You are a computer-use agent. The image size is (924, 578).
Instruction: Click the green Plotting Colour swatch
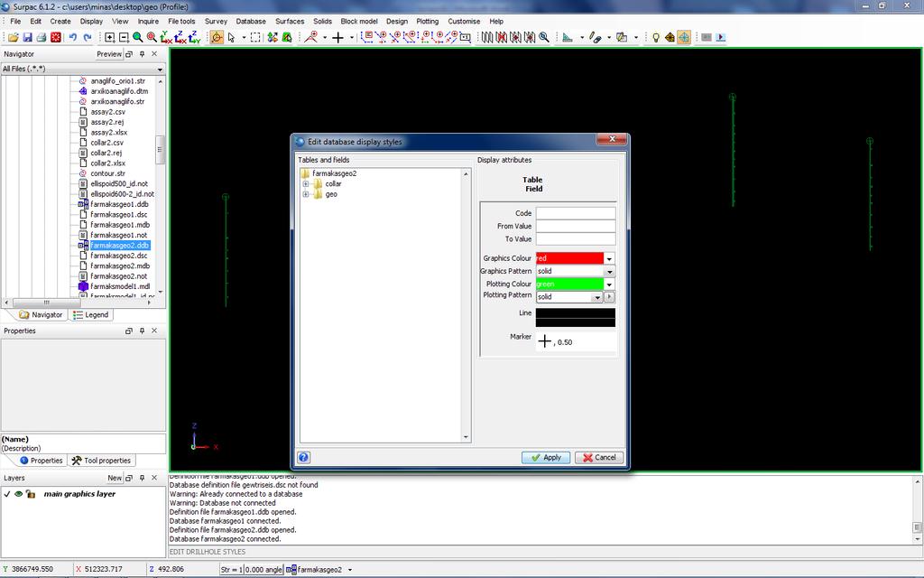coord(569,284)
